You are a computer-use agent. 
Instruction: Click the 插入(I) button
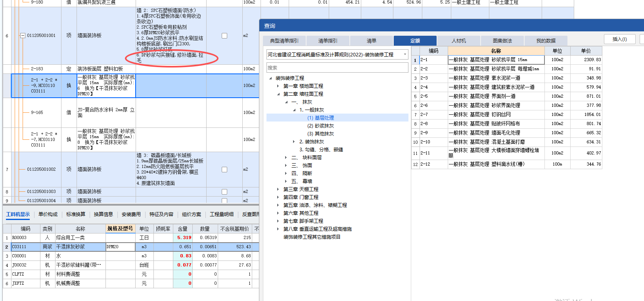coord(620,39)
